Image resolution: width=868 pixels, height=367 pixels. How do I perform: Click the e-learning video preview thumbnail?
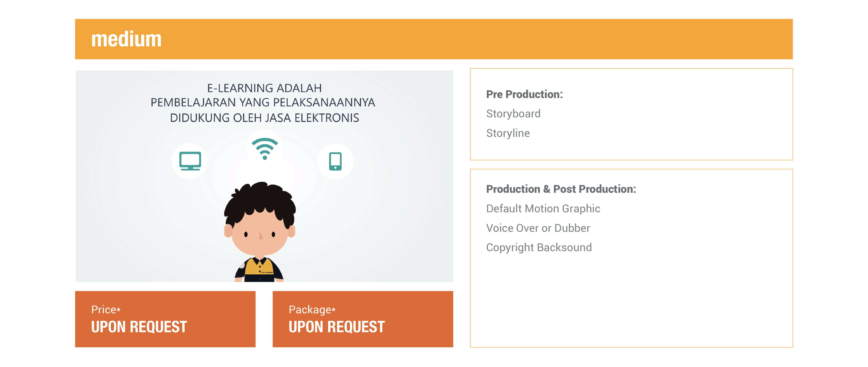click(264, 176)
